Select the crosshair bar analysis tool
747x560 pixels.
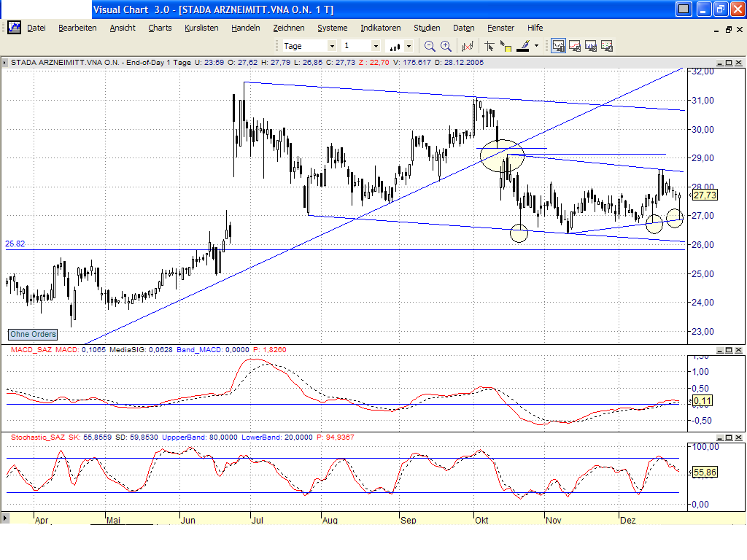pos(467,44)
